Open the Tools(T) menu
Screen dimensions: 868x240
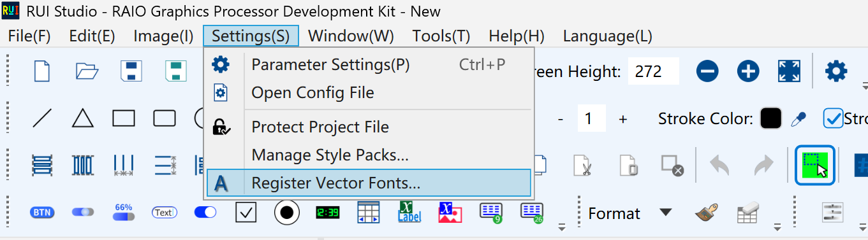[441, 36]
